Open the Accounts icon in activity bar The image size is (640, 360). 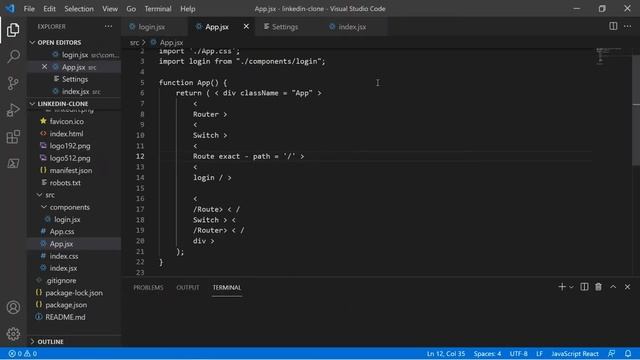(13, 307)
